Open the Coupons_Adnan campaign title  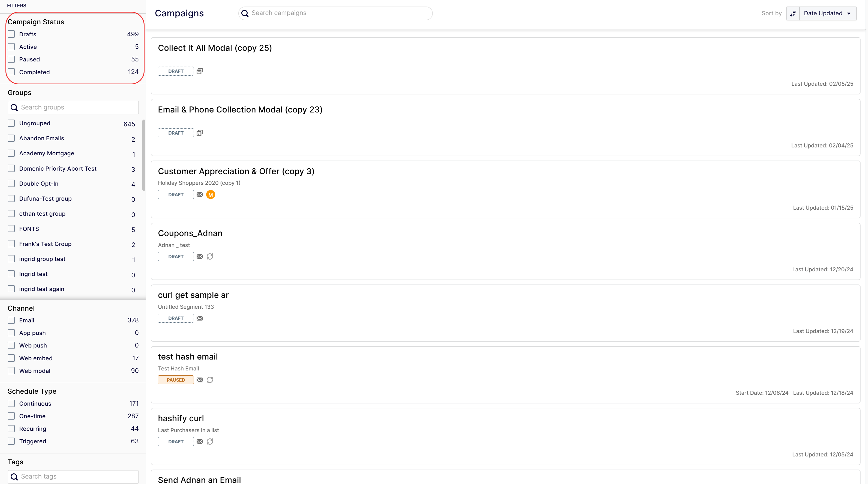190,233
